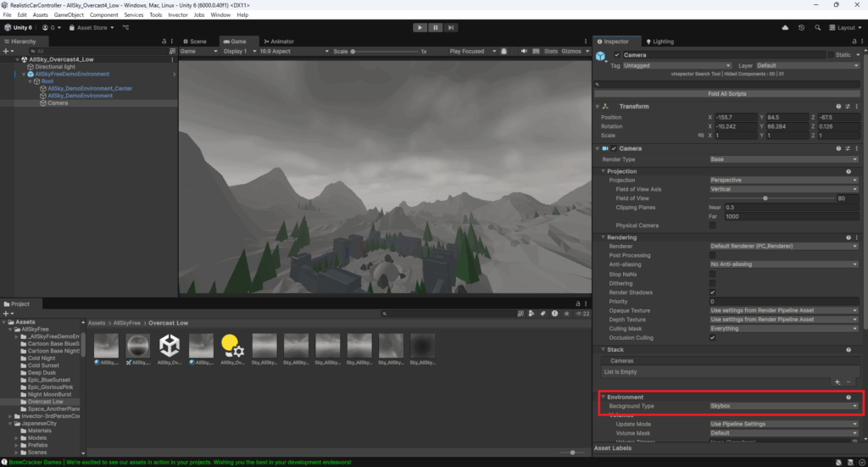
Task: Open the global search magnifier icon
Action: click(x=818, y=28)
